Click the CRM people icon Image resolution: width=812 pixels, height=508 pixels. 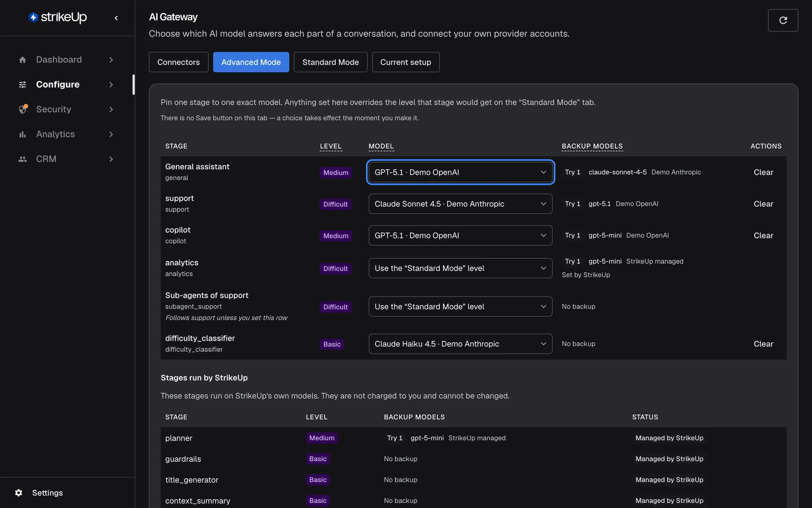click(x=23, y=159)
